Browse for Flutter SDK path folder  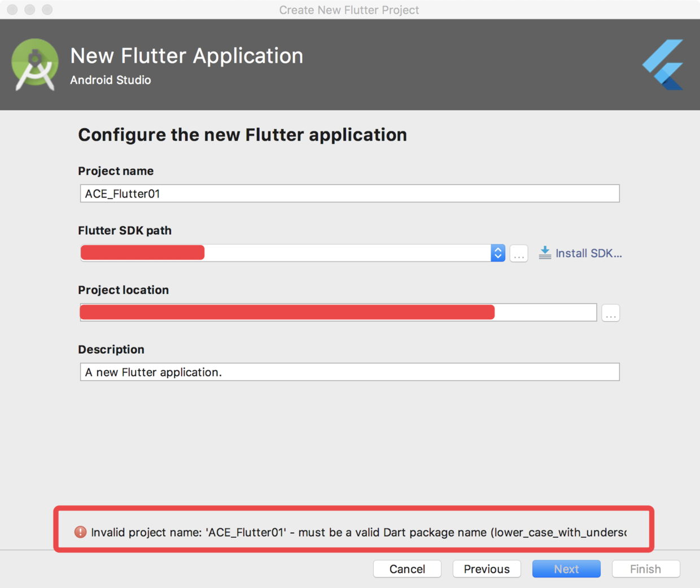tap(519, 253)
